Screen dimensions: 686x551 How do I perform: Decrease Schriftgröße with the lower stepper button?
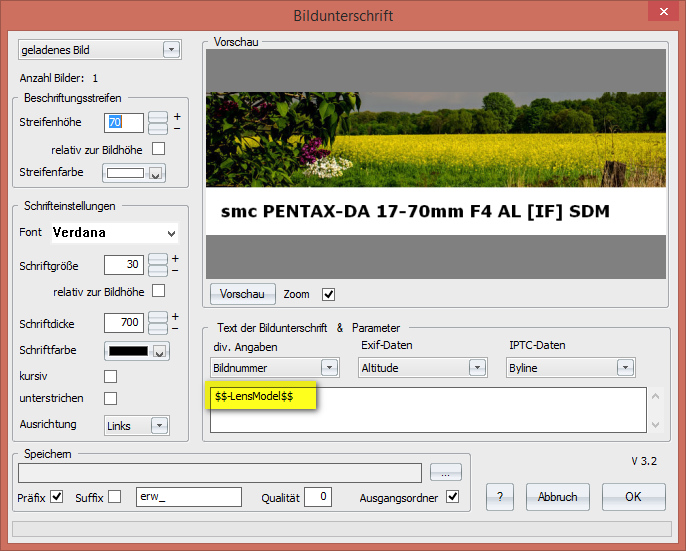tap(158, 271)
